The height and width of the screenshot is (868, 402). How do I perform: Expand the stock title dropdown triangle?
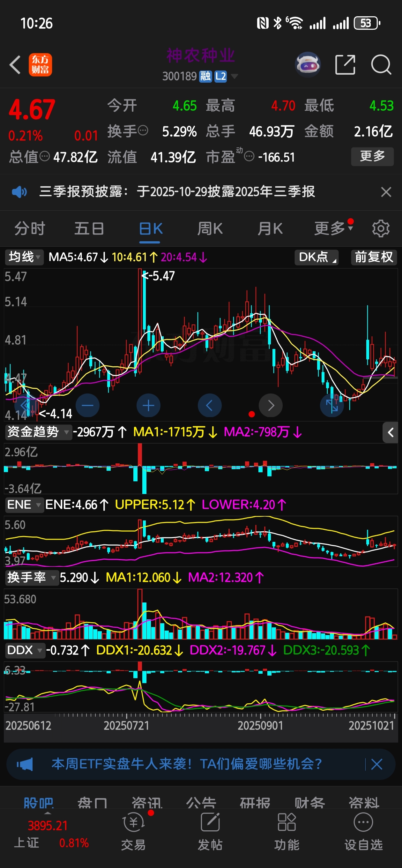point(234,76)
